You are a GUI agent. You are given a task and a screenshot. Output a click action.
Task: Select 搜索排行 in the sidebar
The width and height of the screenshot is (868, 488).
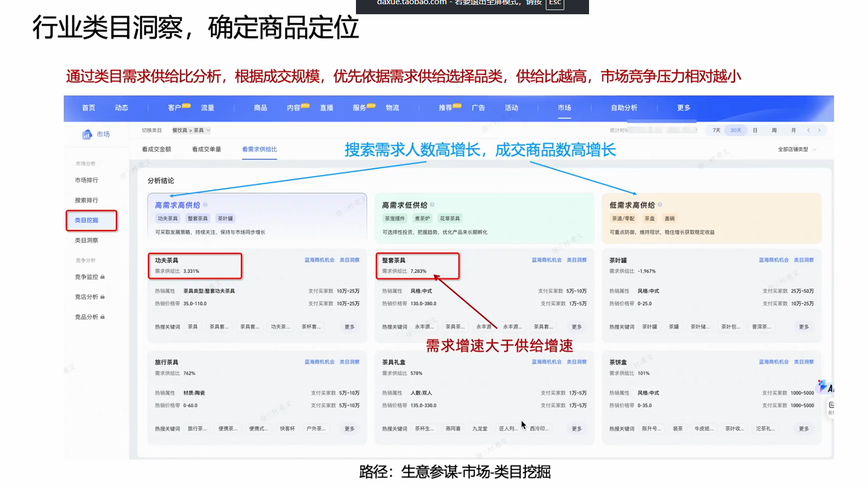click(x=86, y=200)
